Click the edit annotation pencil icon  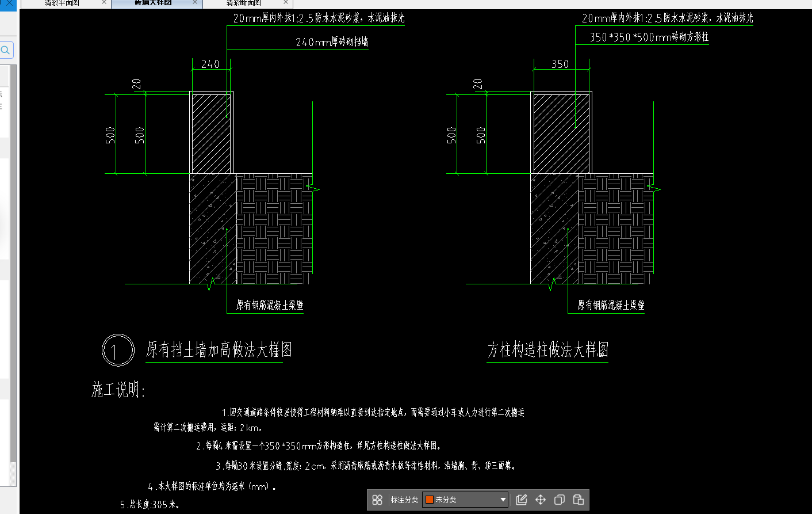tap(522, 500)
